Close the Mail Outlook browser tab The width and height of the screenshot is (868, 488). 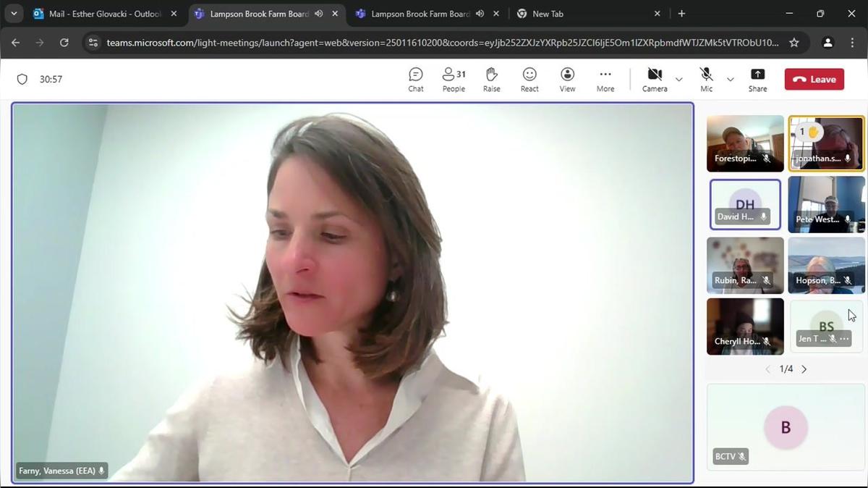(174, 14)
